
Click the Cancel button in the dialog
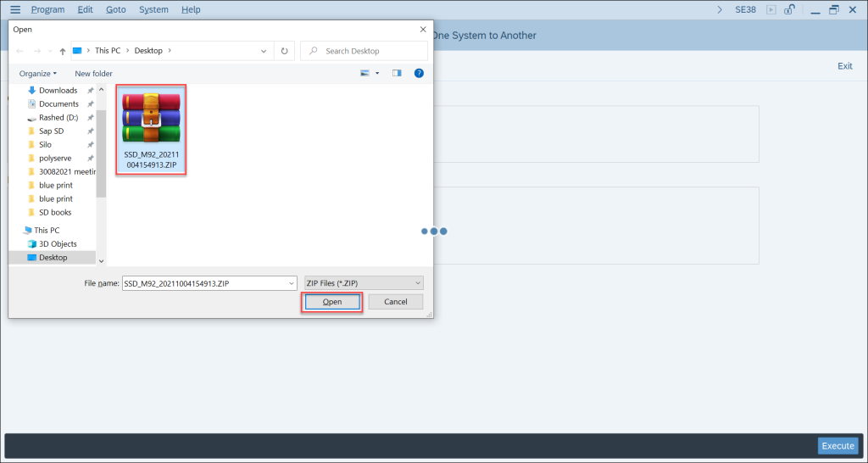pos(396,302)
